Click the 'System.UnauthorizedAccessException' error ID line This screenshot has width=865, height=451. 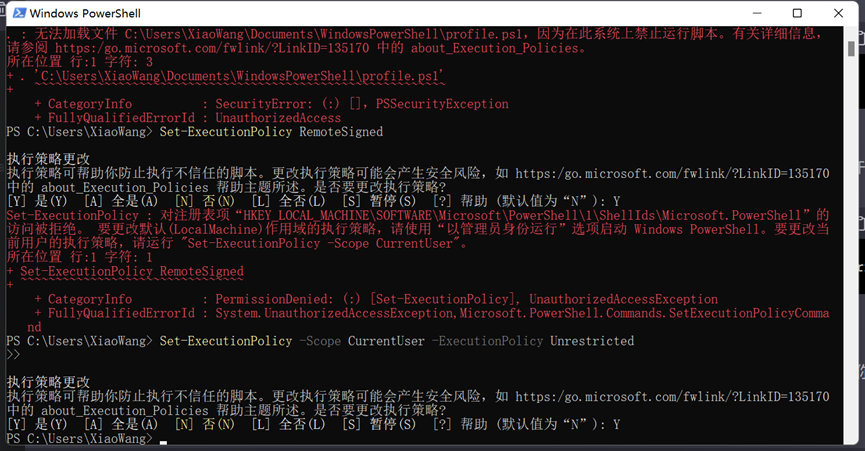522,313
